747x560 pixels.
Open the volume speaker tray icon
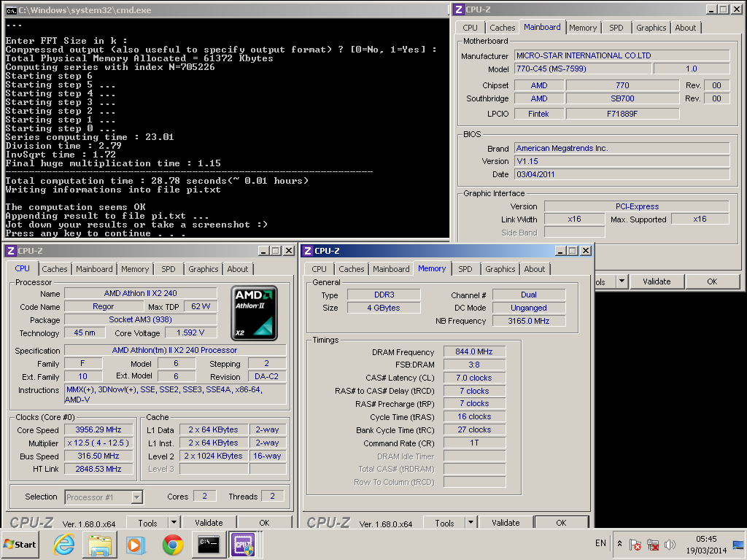click(x=670, y=544)
